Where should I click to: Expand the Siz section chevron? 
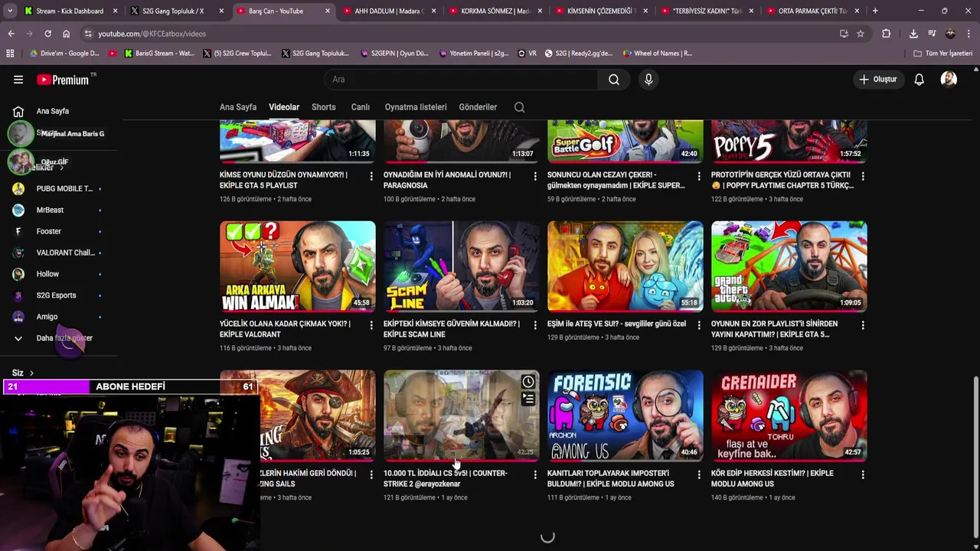click(x=31, y=373)
